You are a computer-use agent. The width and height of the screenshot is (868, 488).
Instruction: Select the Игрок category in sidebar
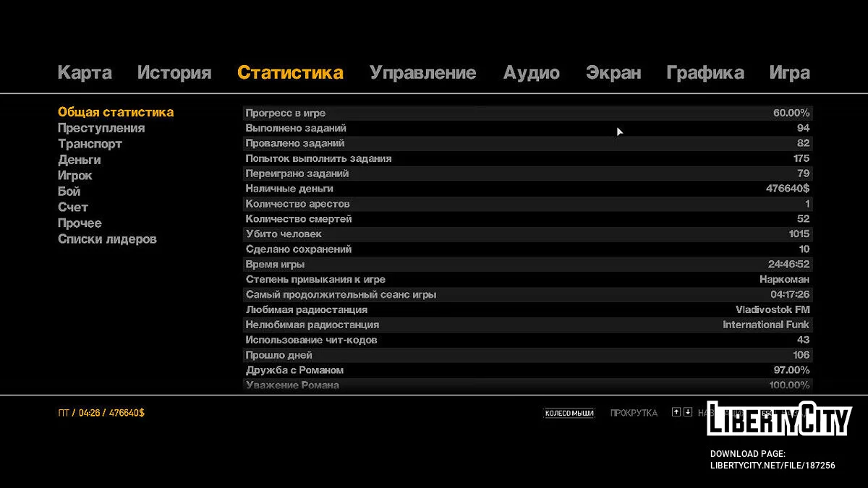[x=75, y=176]
